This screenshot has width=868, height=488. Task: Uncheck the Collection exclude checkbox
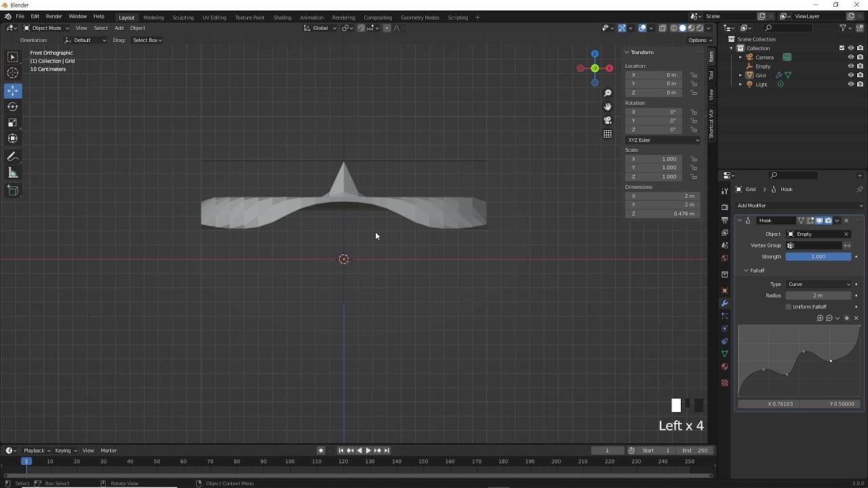click(842, 48)
